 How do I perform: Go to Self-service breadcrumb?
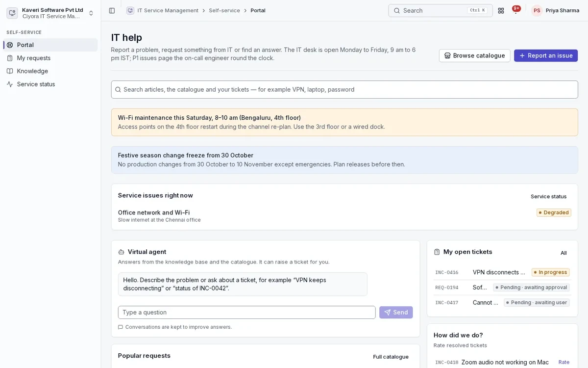click(224, 10)
